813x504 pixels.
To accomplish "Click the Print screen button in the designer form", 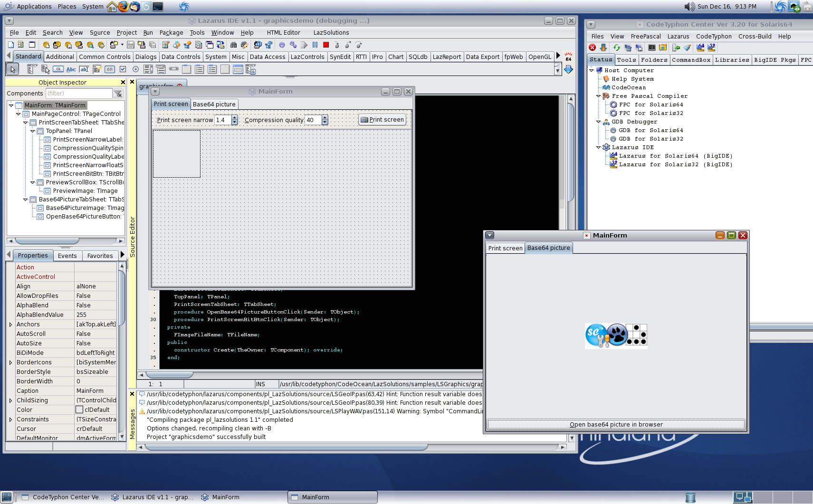I will click(x=382, y=120).
